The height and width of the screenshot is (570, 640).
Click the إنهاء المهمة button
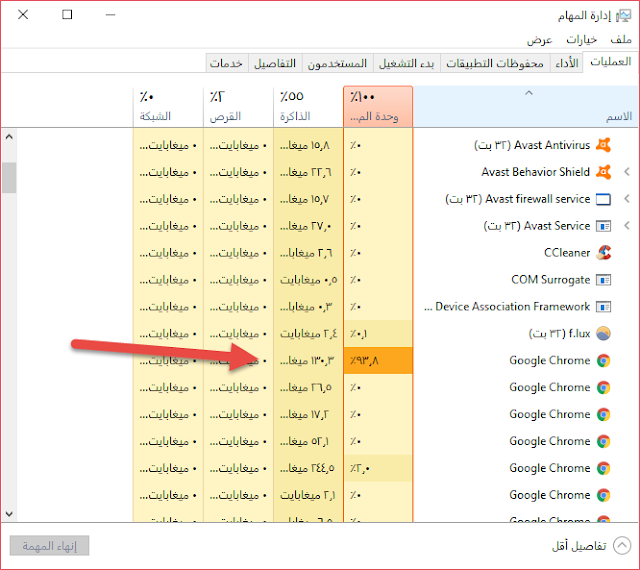pyautogui.click(x=49, y=546)
